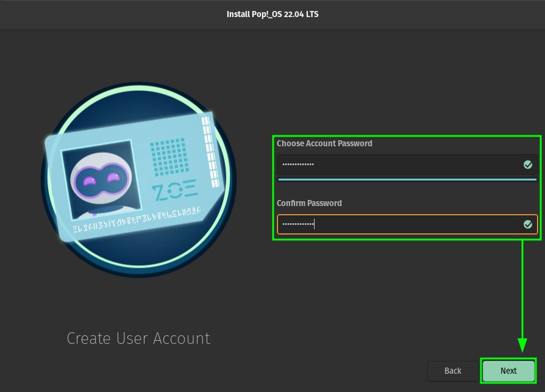545x392 pixels.
Task: Click into the Confirm Password field
Action: 407,224
